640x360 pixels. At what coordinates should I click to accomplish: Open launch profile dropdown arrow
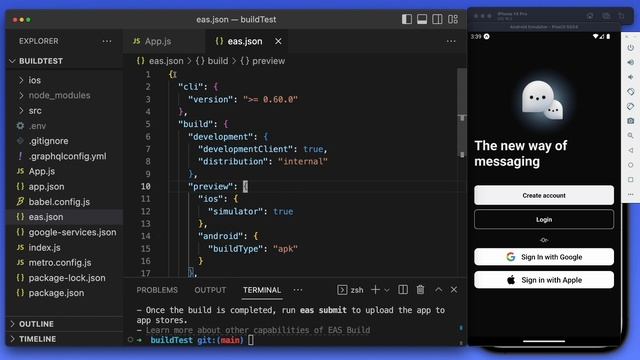point(387,290)
